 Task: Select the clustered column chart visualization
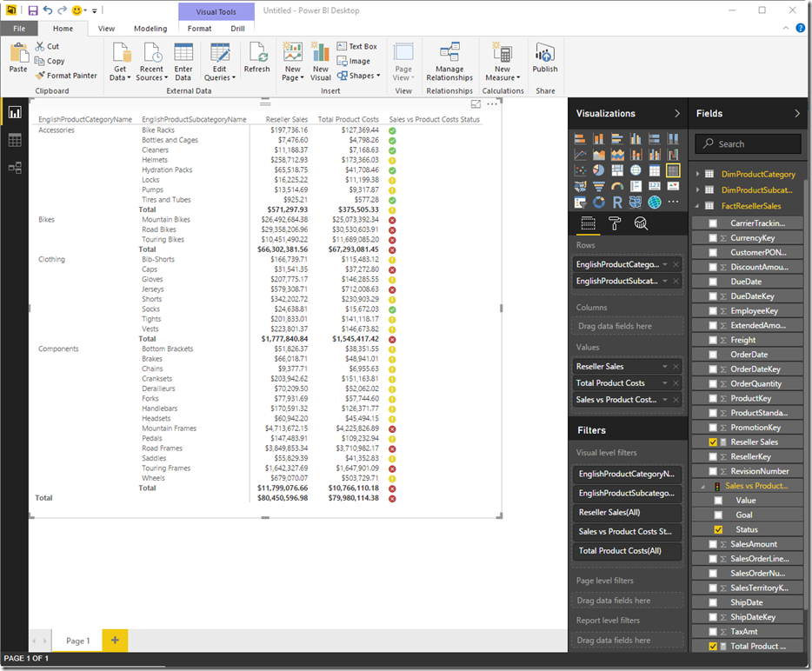636,139
